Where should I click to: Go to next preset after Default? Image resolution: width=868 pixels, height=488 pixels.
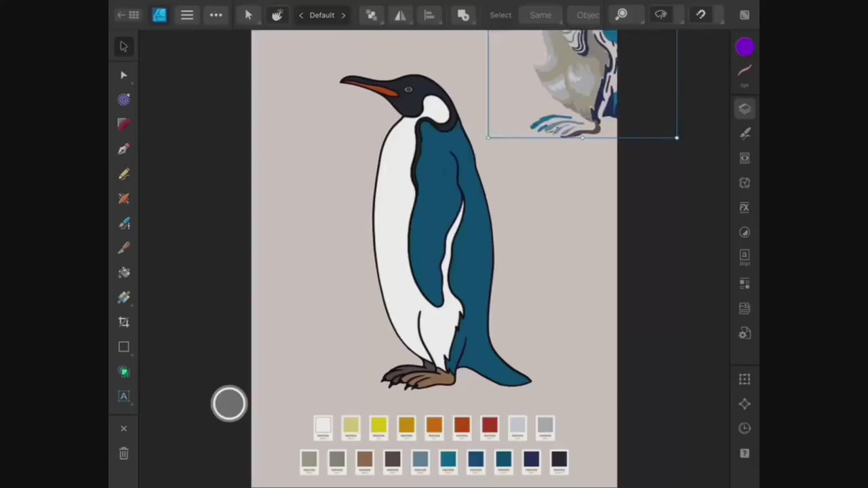point(343,15)
